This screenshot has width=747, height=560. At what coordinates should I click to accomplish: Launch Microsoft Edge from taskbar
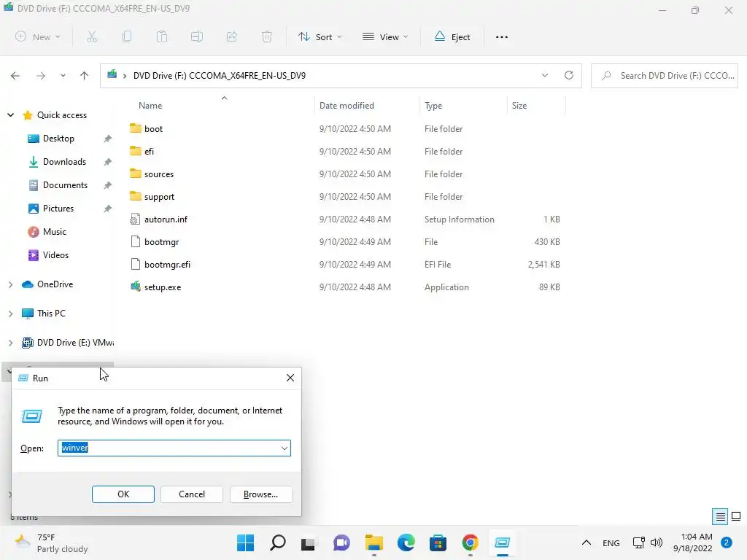[406, 542]
